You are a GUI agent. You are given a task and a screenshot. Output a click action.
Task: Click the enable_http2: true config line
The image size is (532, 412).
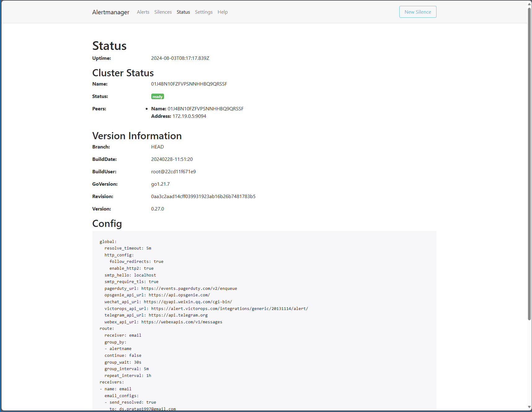(x=131, y=268)
